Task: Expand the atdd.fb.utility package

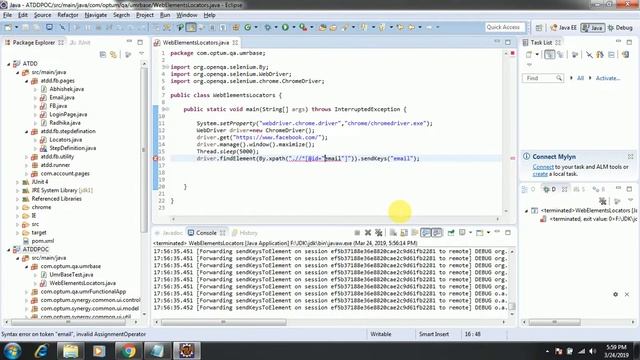Action: (26, 157)
